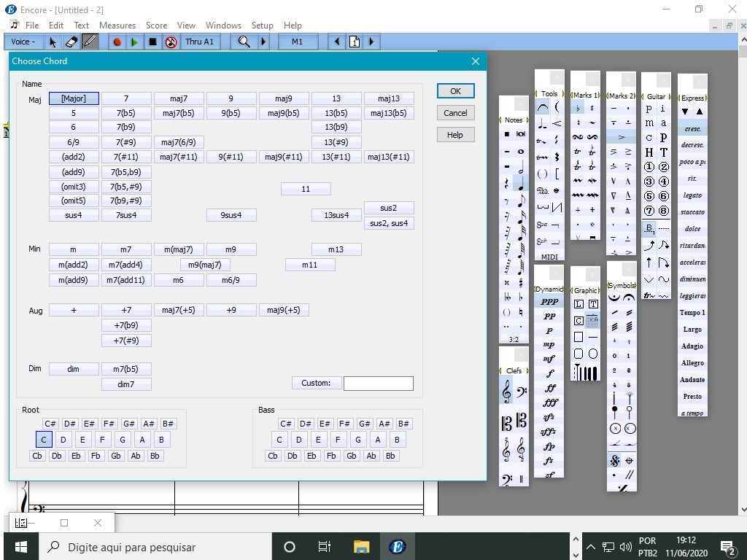Select bass clef in Clefs palette
Screen dimensions: 747x560
(522, 391)
